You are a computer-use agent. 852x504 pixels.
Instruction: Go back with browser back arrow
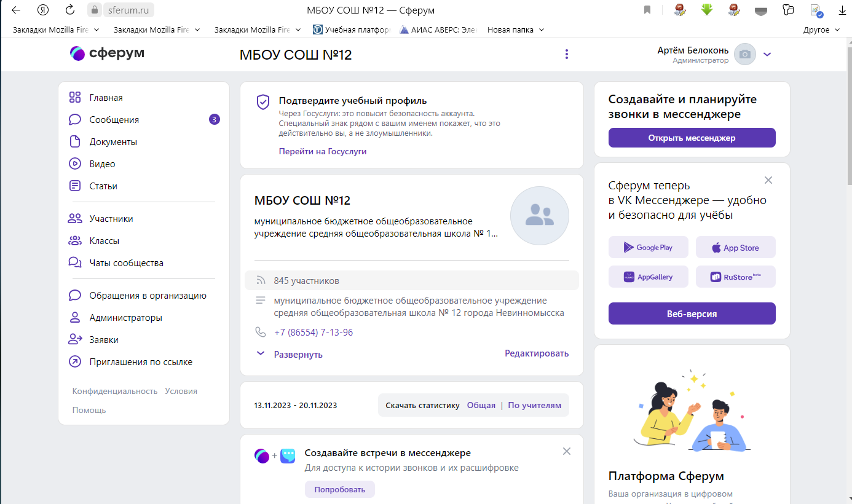pos(16,10)
